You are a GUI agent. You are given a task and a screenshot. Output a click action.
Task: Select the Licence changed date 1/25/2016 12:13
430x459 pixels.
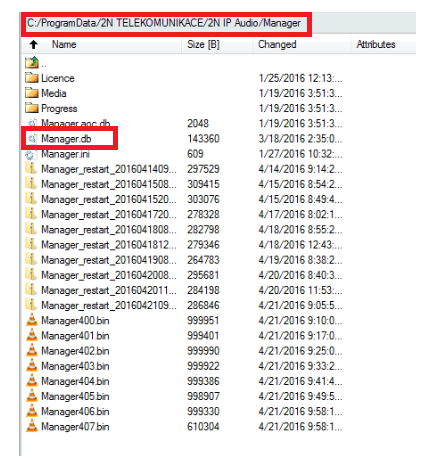[x=300, y=78]
